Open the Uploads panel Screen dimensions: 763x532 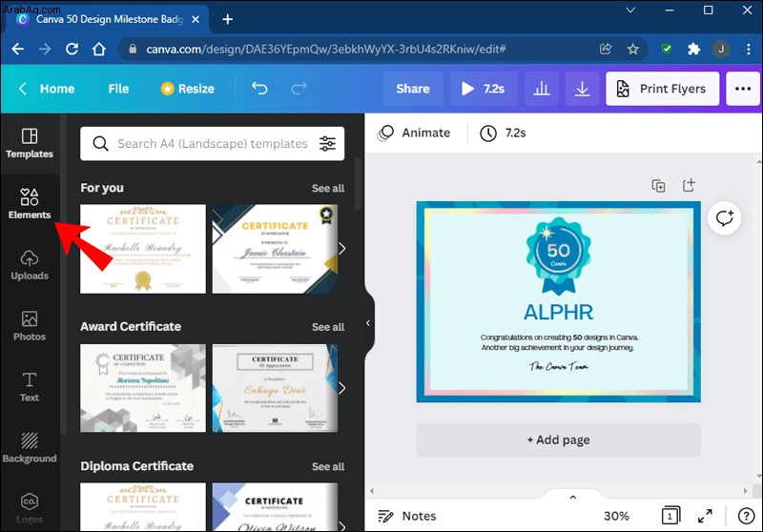[x=30, y=265]
